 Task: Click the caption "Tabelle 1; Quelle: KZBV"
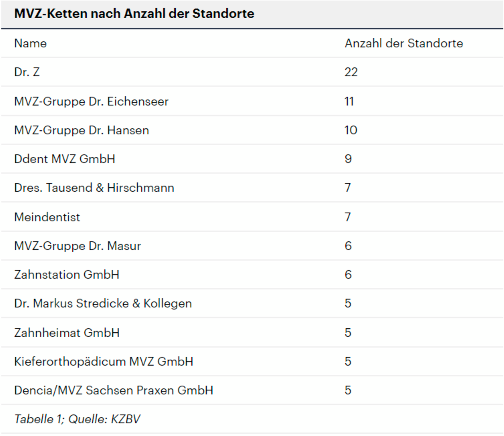pos(77,419)
